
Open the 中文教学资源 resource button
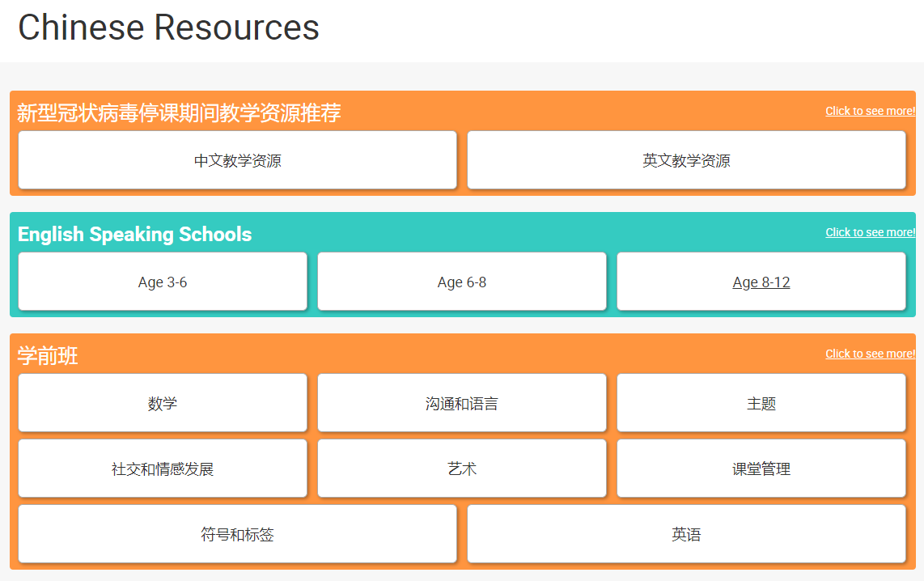pyautogui.click(x=238, y=160)
